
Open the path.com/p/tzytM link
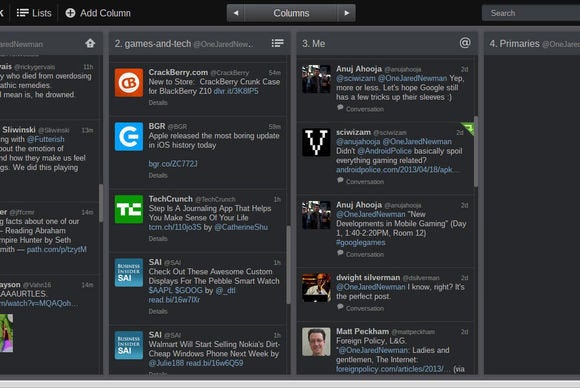point(57,249)
